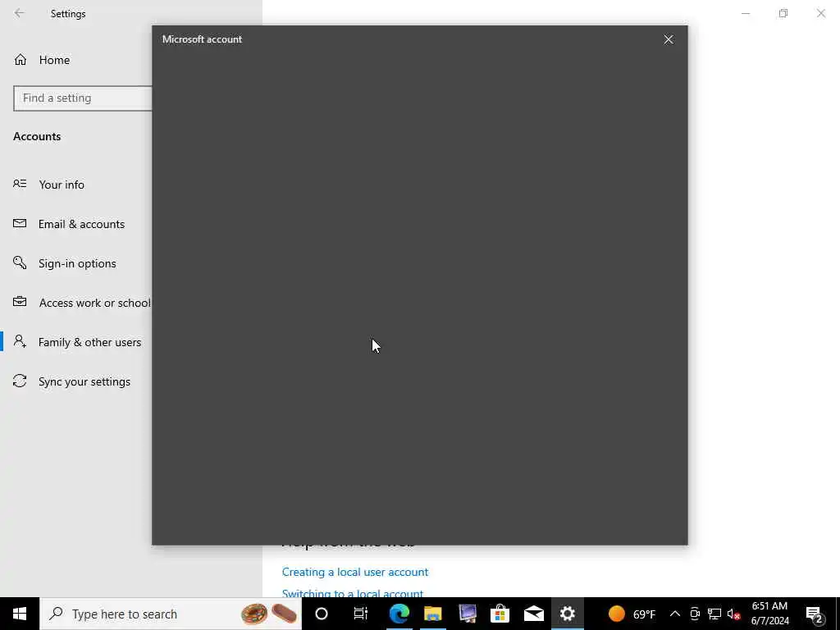This screenshot has width=840, height=630.
Task: Open Sign-in options page
Action: (77, 263)
